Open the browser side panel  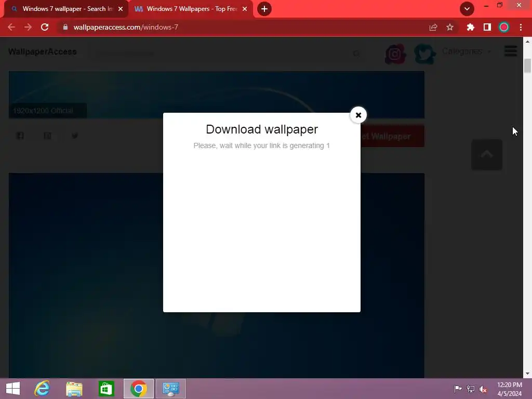coord(487,27)
